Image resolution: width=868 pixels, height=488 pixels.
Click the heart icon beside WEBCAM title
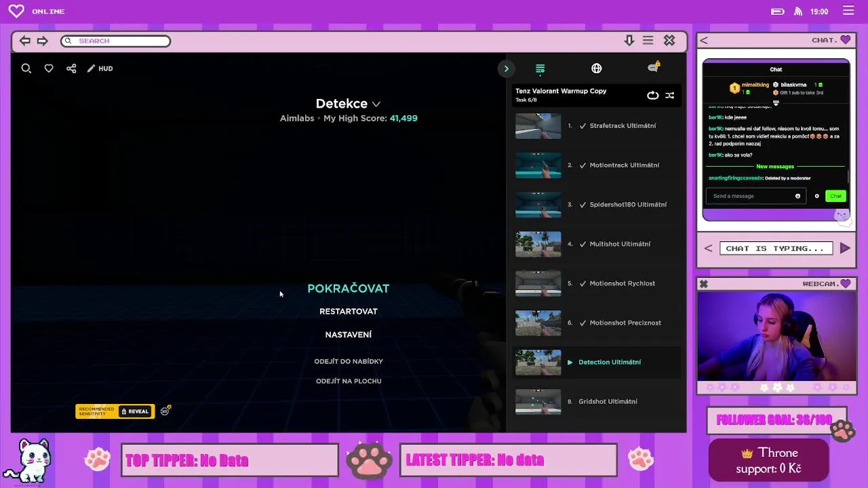(845, 283)
